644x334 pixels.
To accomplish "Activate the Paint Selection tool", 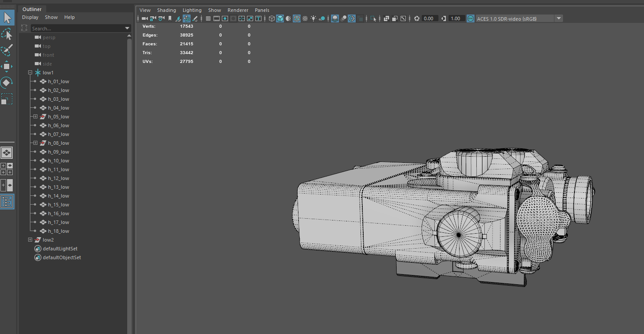I will coord(7,51).
